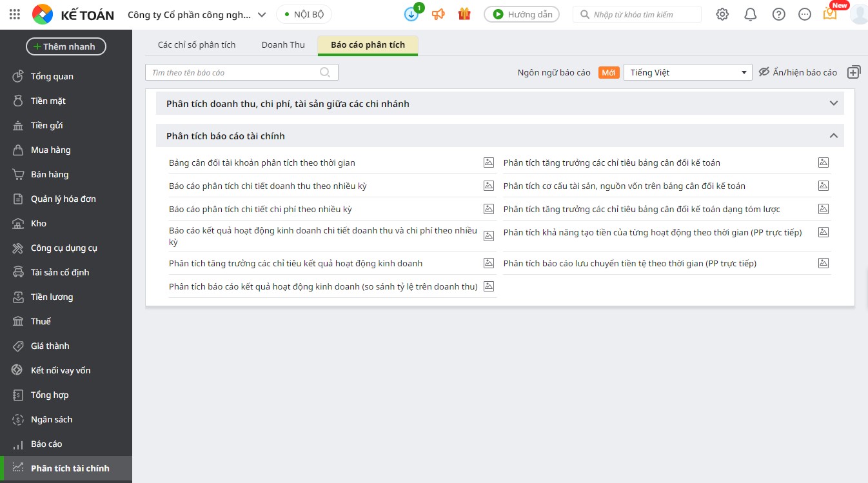
Task: Switch to Các chỉ số phân tích tab
Action: [197, 45]
